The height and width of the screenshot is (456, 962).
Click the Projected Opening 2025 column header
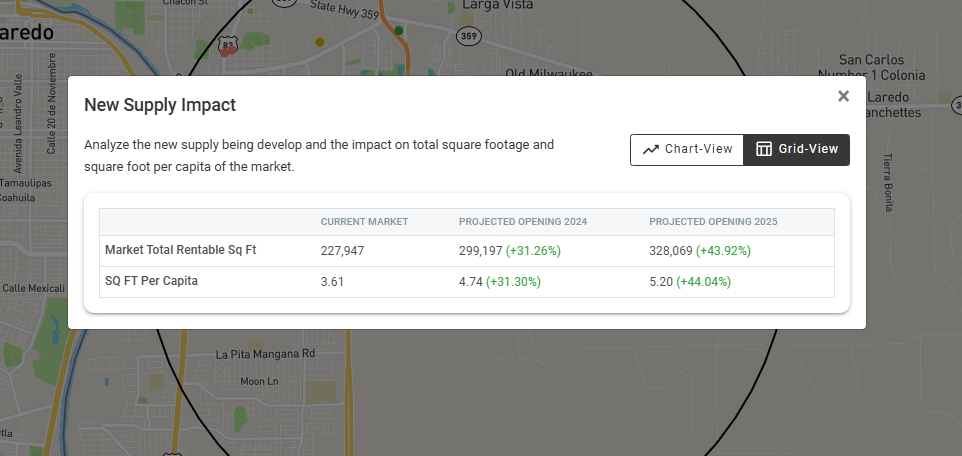click(713, 222)
